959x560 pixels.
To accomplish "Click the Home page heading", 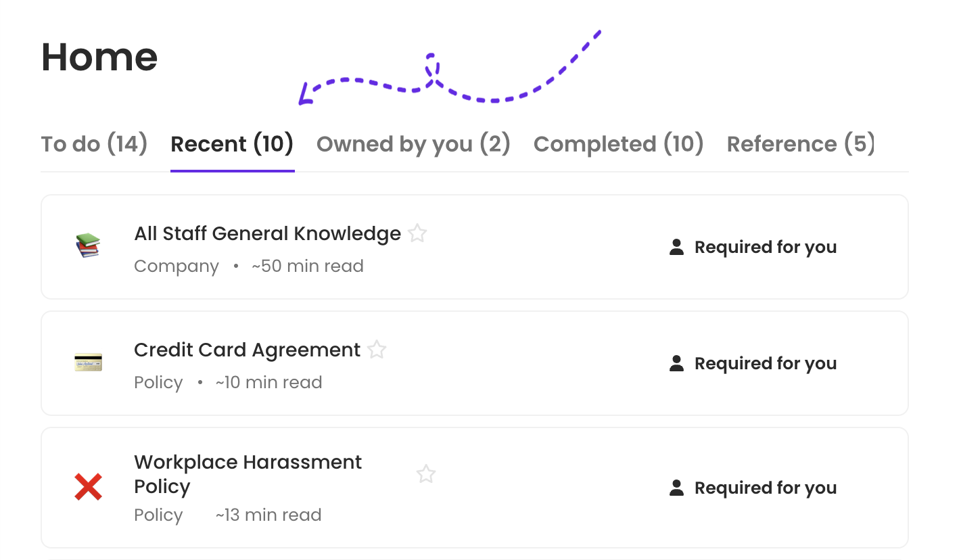I will pos(99,57).
